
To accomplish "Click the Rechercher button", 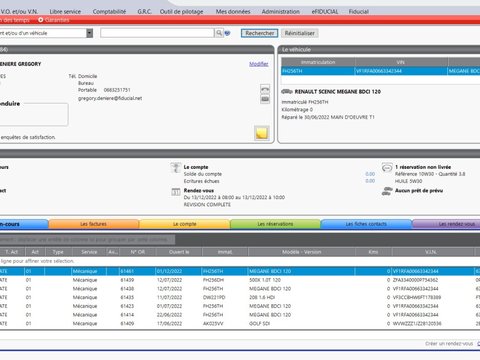I will (260, 33).
